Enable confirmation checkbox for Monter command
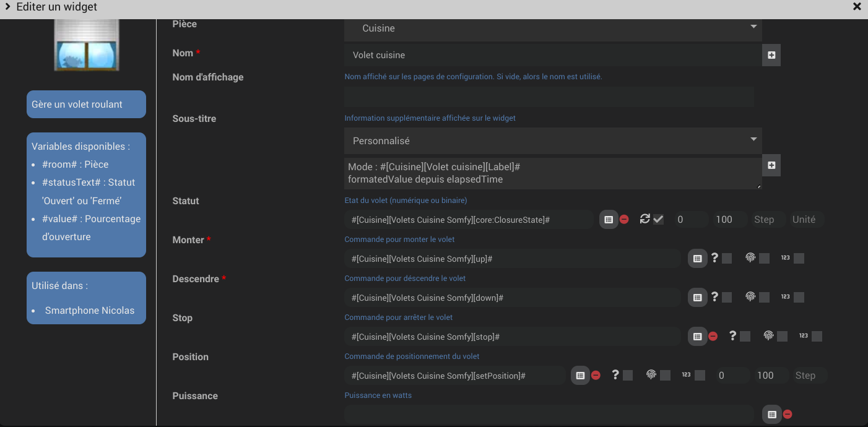Viewport: 868px width, 427px height. pyautogui.click(x=727, y=259)
